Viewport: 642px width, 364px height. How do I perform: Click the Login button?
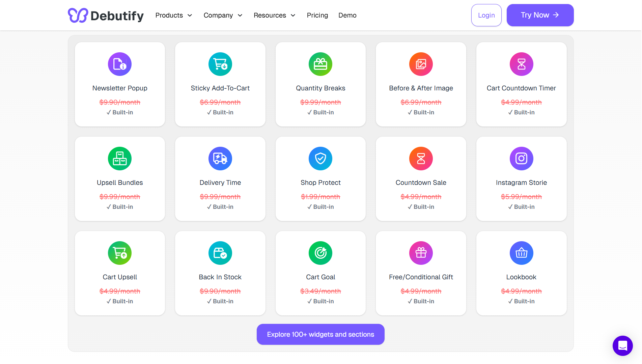(x=486, y=15)
